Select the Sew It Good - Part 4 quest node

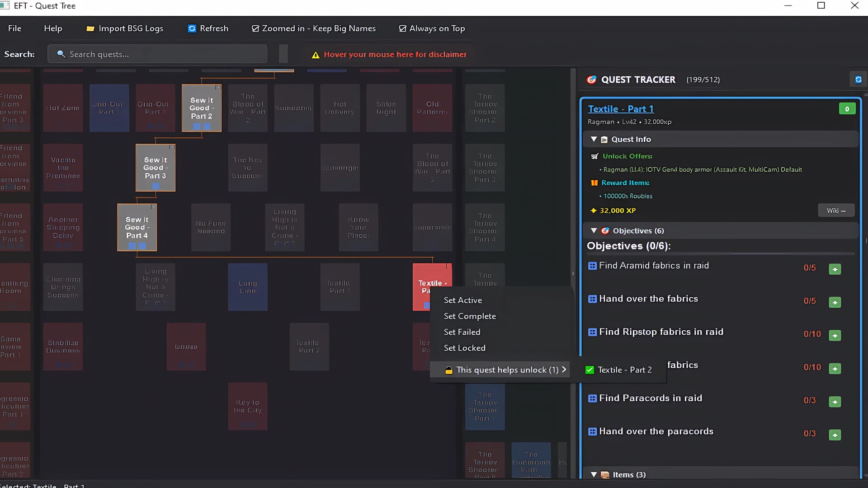(x=137, y=227)
